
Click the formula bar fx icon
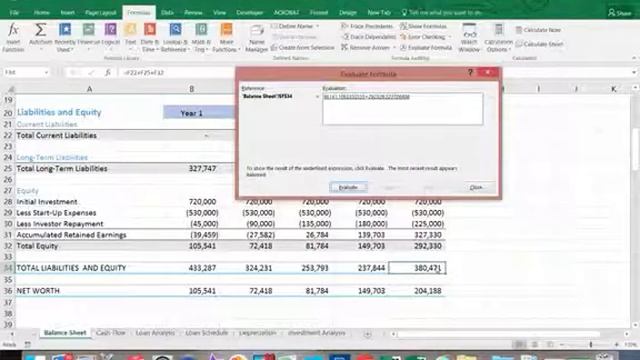tap(108, 73)
